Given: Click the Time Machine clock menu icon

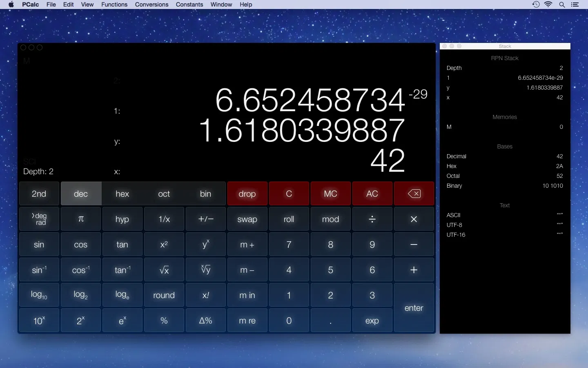Looking at the screenshot, I should coord(535,4).
